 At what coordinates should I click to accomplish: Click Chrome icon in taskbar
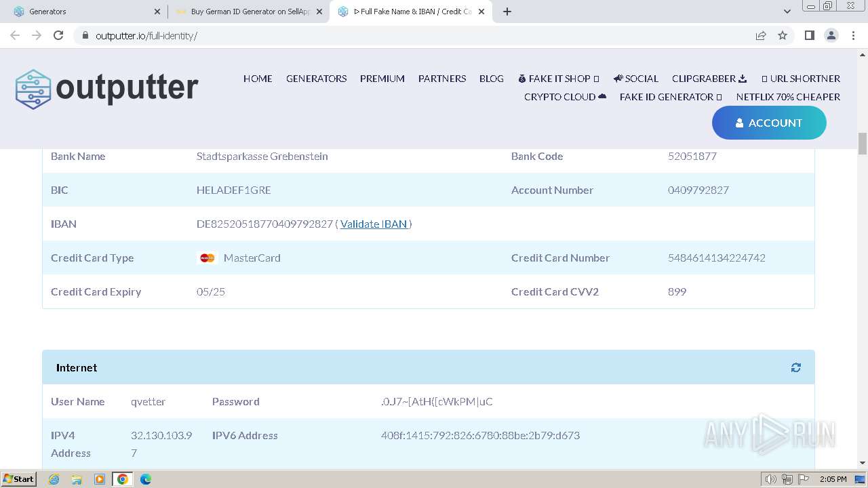(122, 479)
